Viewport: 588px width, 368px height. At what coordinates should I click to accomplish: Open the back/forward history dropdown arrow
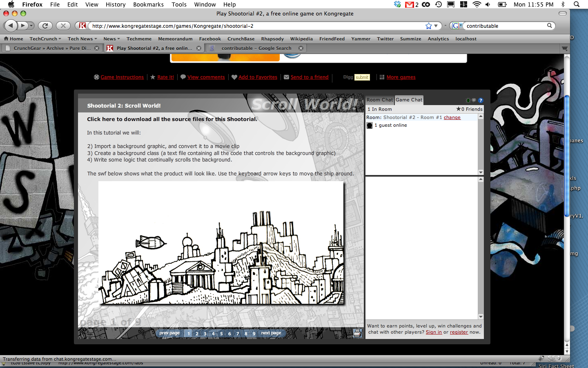coord(31,26)
